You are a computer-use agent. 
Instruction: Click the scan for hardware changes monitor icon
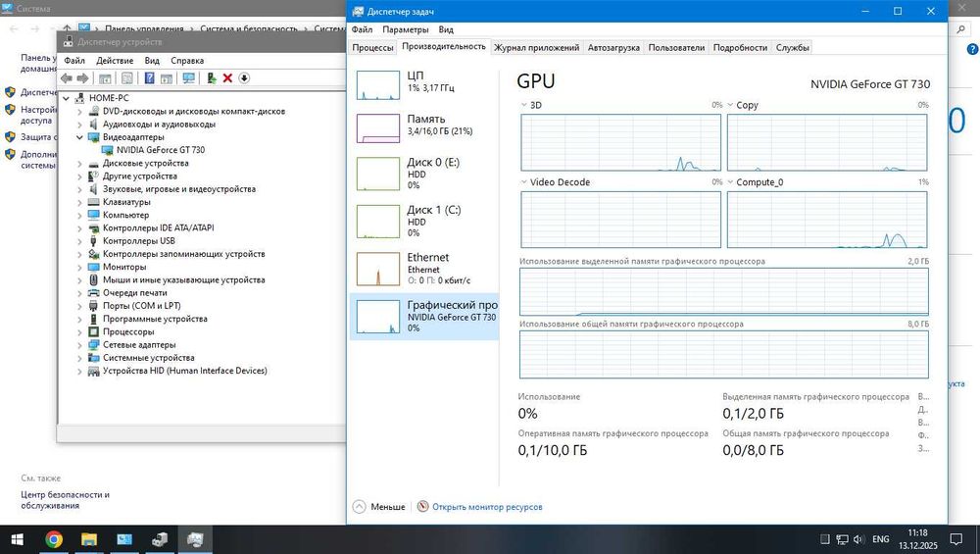point(189,78)
